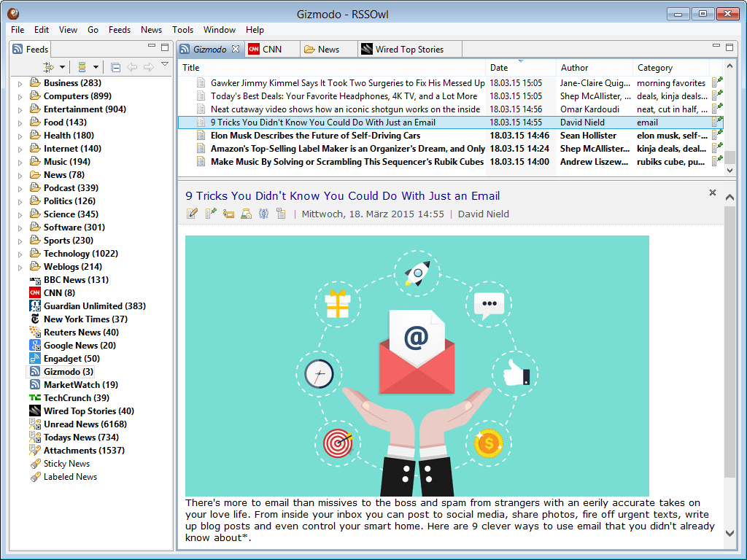Share the article via the people icon
The image size is (747, 560).
(263, 213)
